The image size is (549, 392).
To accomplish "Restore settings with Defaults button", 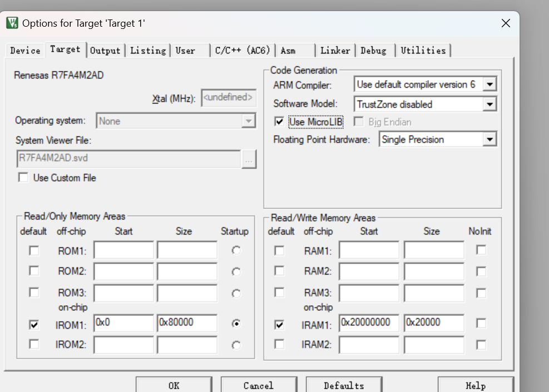I will 344,385.
